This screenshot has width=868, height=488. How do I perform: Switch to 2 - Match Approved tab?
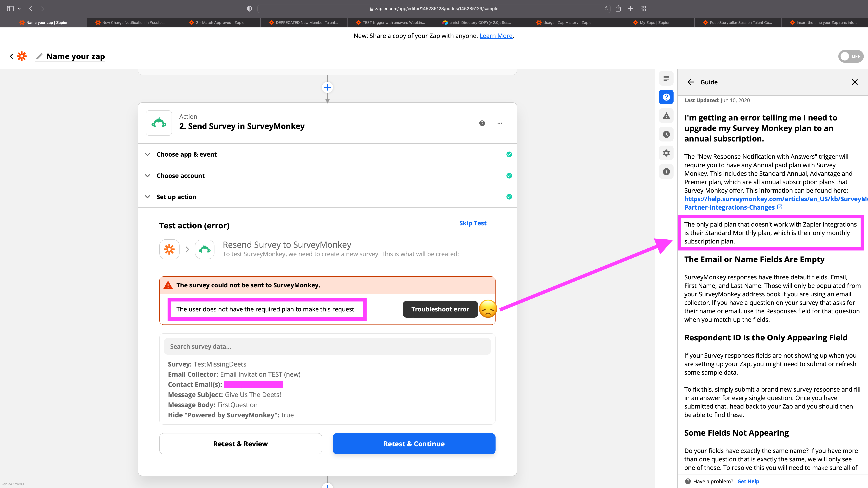click(x=217, y=23)
